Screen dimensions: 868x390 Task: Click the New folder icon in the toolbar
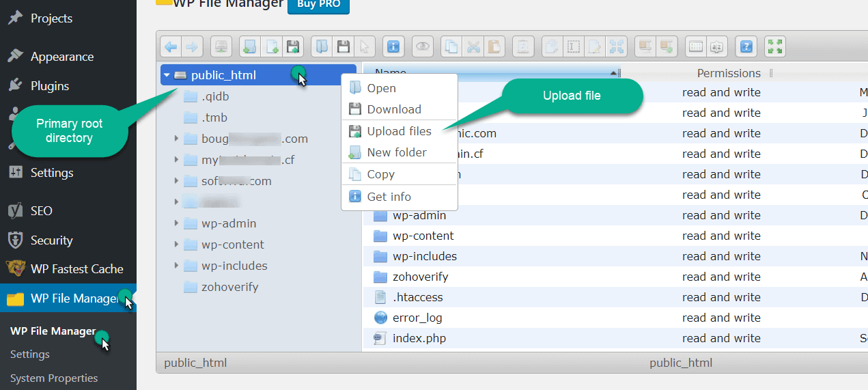point(250,46)
